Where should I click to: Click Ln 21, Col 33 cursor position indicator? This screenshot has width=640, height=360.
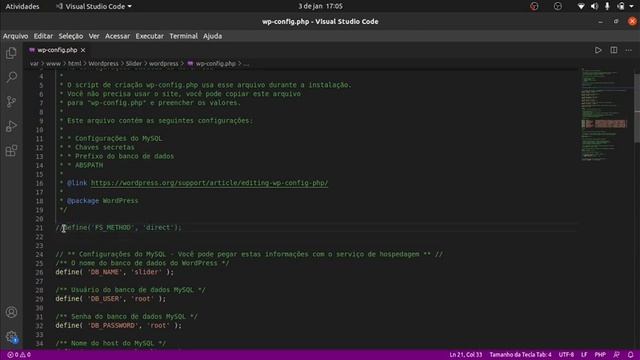(x=466, y=355)
